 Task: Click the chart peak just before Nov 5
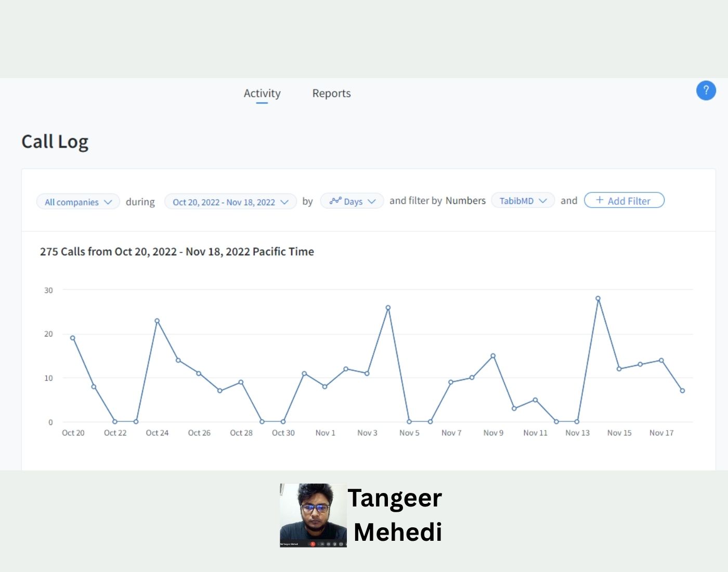pyautogui.click(x=388, y=308)
